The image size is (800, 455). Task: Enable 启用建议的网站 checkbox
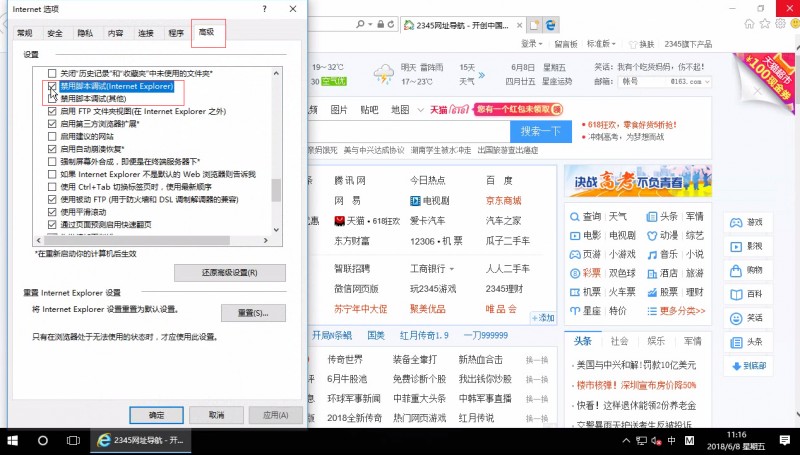click(52, 136)
